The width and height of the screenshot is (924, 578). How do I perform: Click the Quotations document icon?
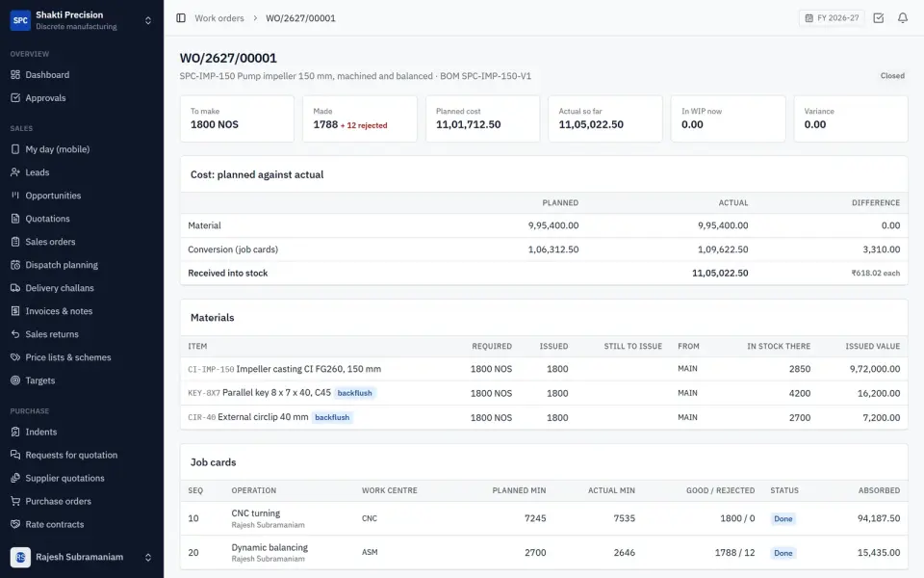(x=15, y=219)
